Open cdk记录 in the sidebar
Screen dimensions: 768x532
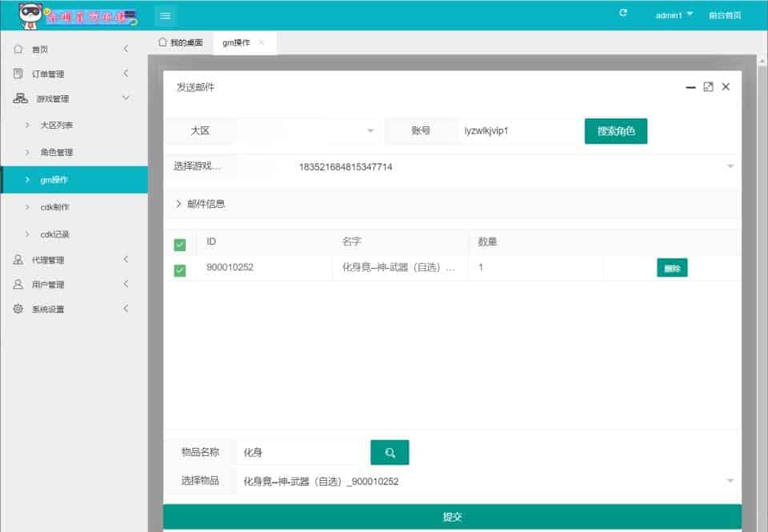74,234
